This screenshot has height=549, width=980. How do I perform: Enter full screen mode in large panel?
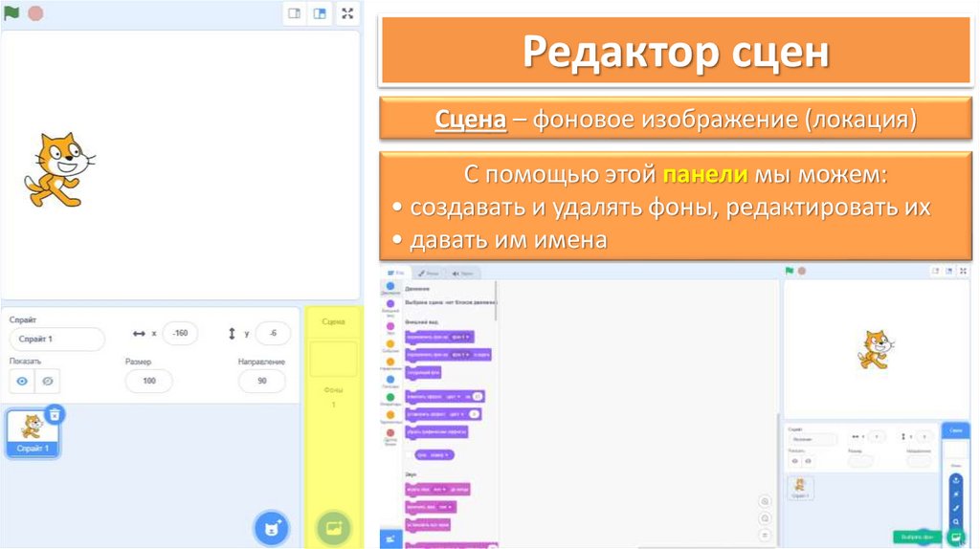(347, 13)
